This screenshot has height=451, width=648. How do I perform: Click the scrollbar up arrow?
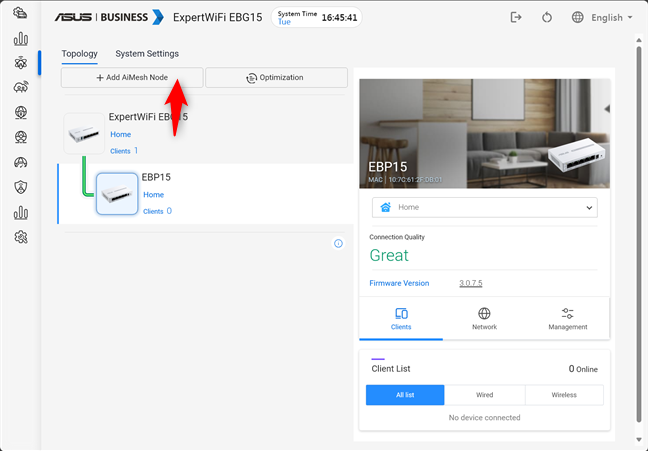point(639,40)
